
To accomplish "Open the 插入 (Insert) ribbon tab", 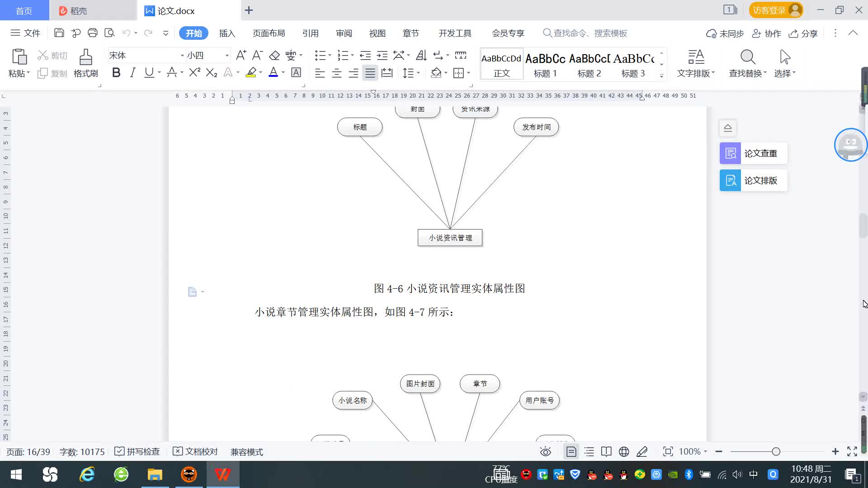I will 227,33.
